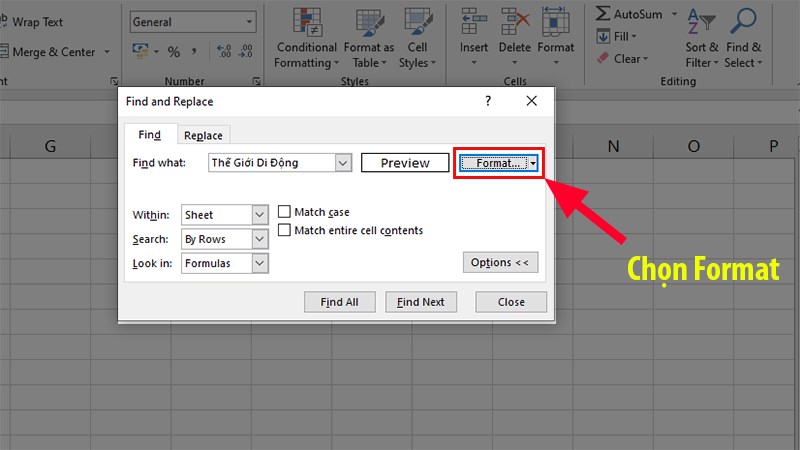Click the Sort & Filter icon
This screenshot has width=800, height=450.
[x=702, y=22]
